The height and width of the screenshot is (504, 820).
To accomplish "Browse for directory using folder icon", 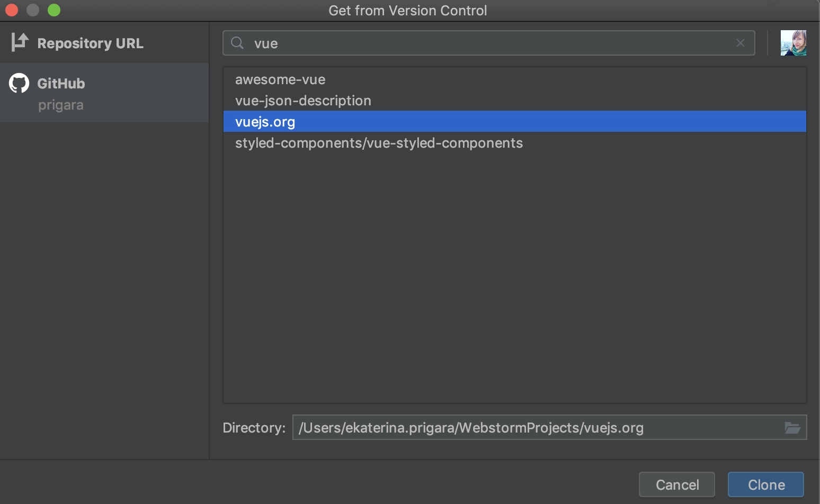I will click(792, 427).
